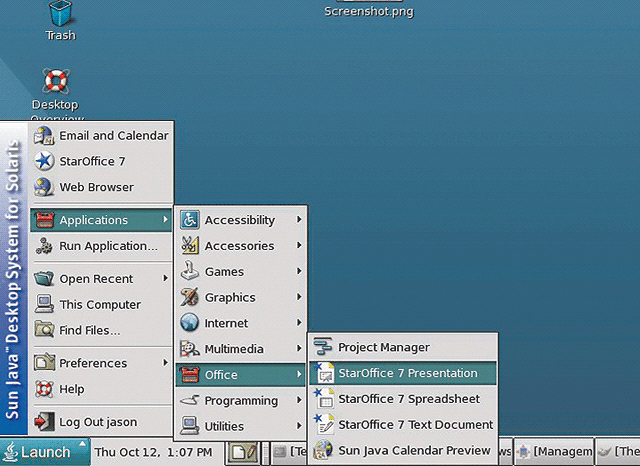Click the Run Application gears icon
The width and height of the screenshot is (640, 466).
click(x=44, y=246)
